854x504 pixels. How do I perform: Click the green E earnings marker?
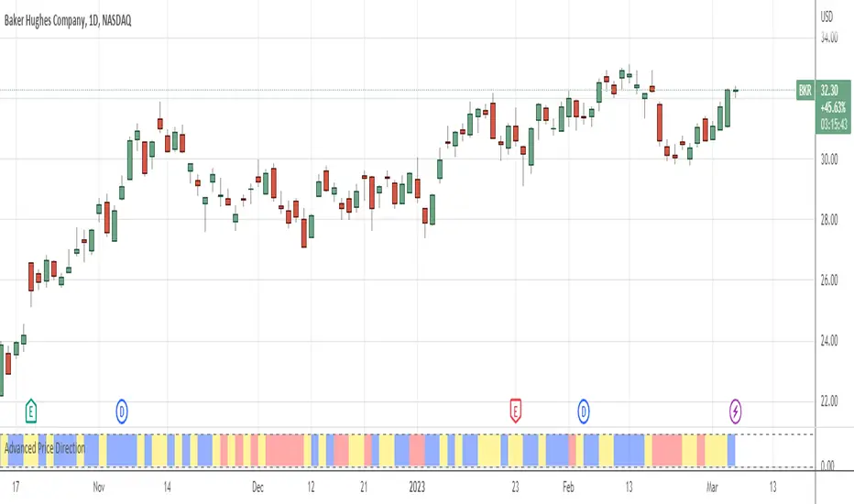click(31, 410)
